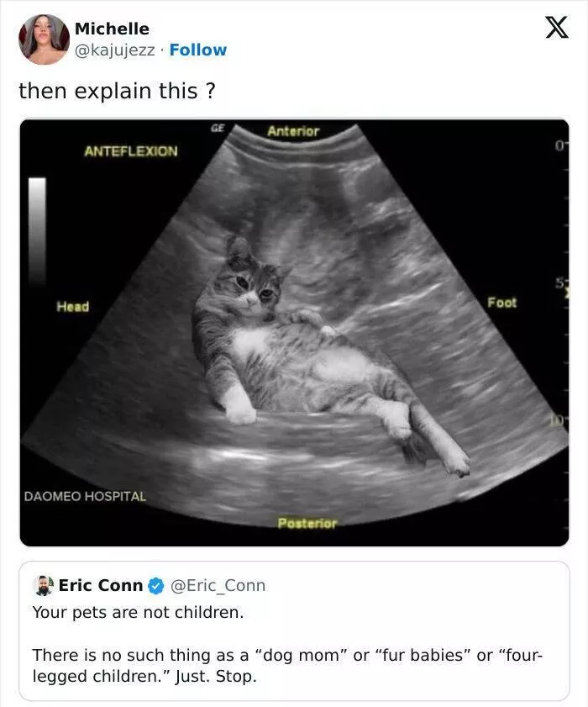Click the Foot label

pos(501,303)
